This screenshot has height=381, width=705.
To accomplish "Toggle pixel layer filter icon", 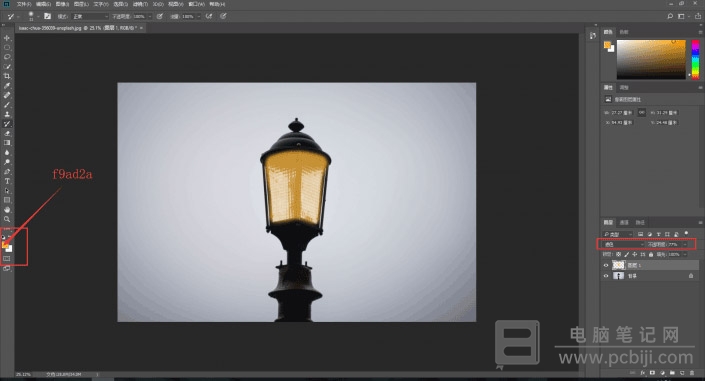I will point(641,234).
